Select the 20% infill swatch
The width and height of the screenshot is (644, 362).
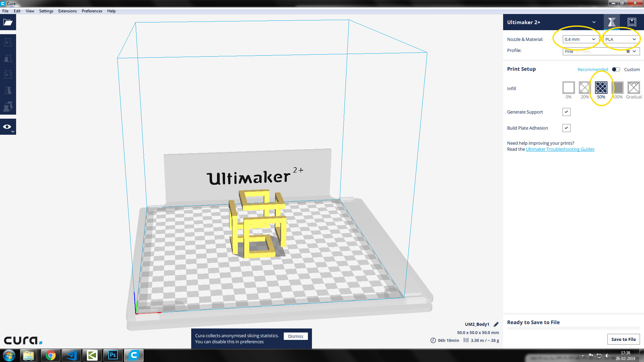coord(584,88)
